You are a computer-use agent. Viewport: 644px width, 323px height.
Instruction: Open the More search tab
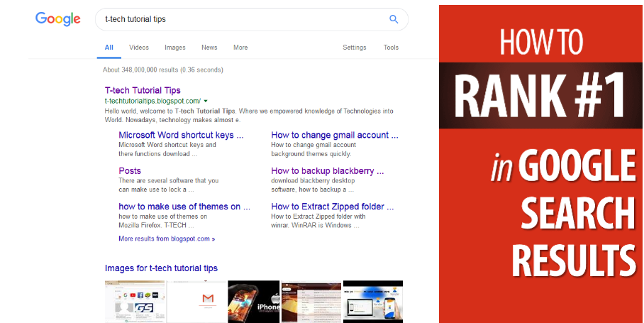coord(240,48)
